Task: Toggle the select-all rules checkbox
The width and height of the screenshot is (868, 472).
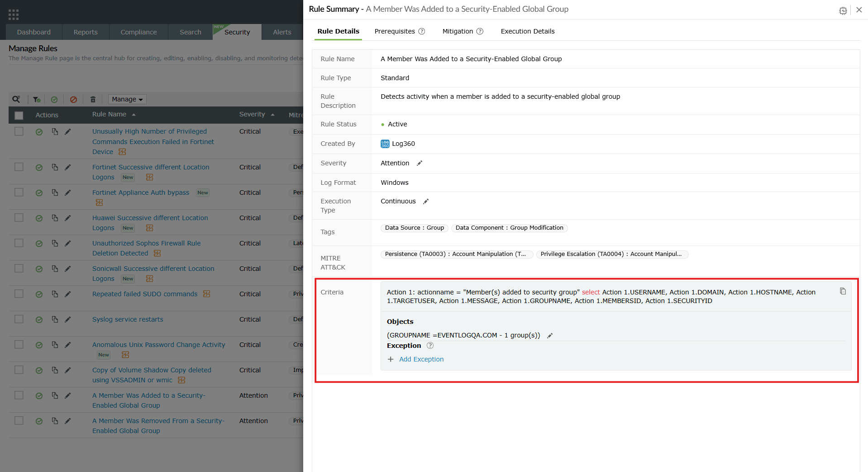Action: pos(19,116)
